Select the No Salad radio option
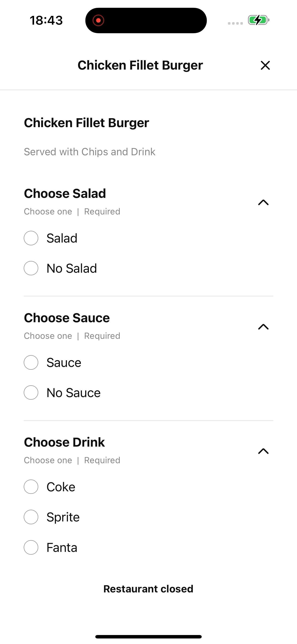 [31, 268]
